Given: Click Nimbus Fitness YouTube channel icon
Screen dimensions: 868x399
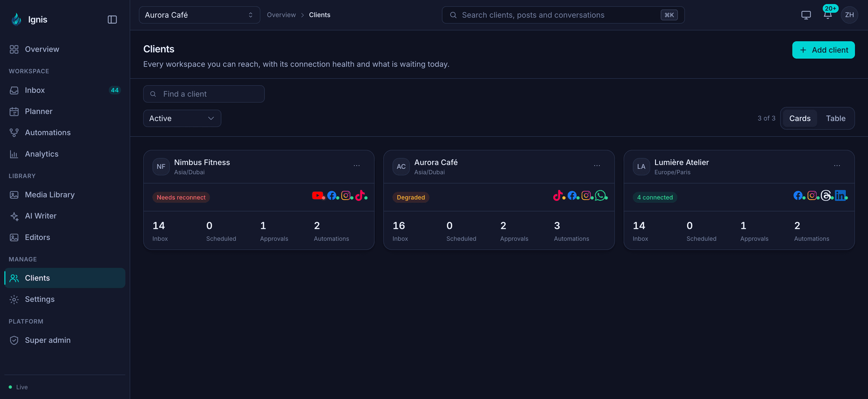Looking at the screenshot, I should pos(317,195).
